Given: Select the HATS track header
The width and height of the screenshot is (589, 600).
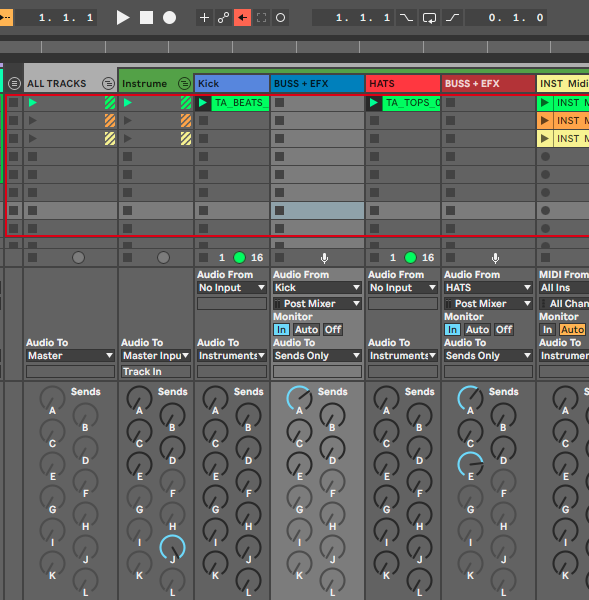Looking at the screenshot, I should tap(403, 83).
